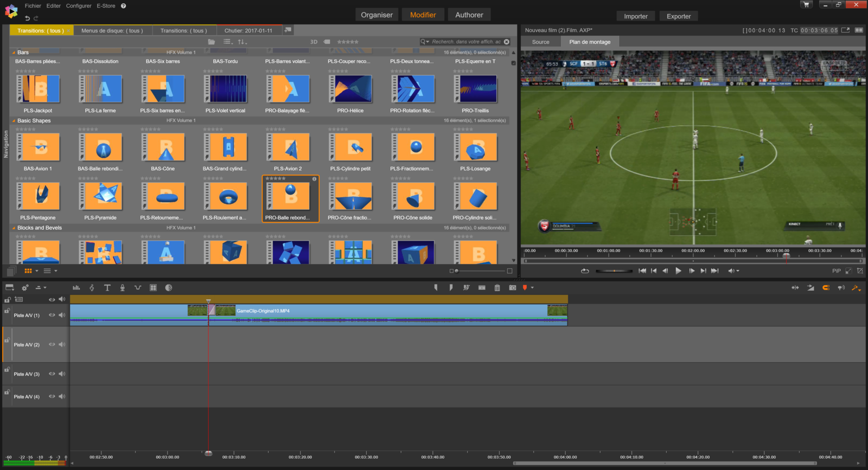Viewport: 868px width, 470px height.
Task: Unlock the Piste A/V (1) track lock
Action: coord(7,311)
